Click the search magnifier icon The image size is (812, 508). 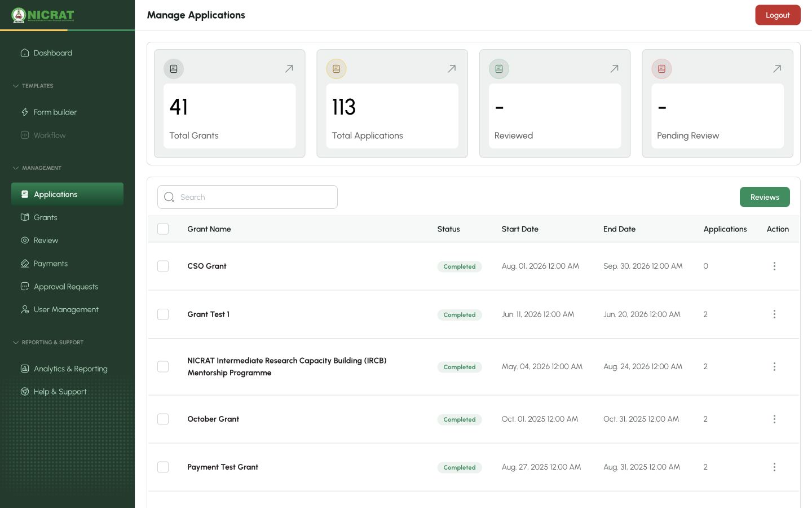click(169, 197)
